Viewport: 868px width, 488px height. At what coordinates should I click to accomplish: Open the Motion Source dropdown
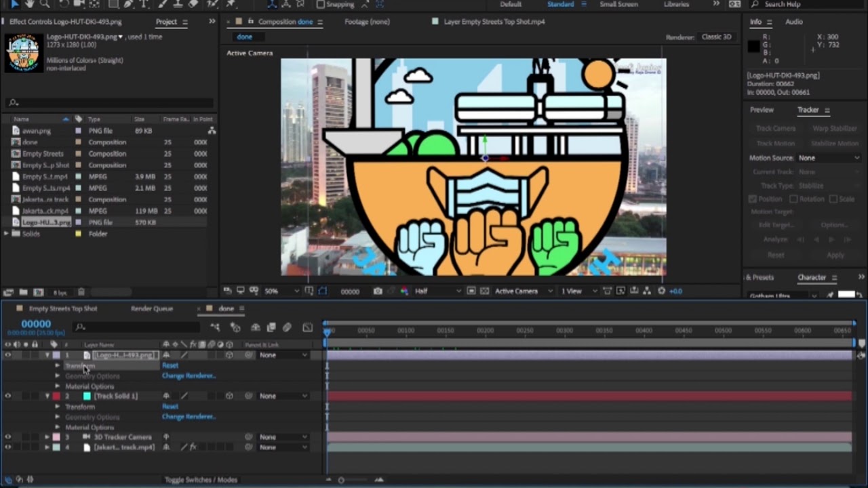click(829, 158)
